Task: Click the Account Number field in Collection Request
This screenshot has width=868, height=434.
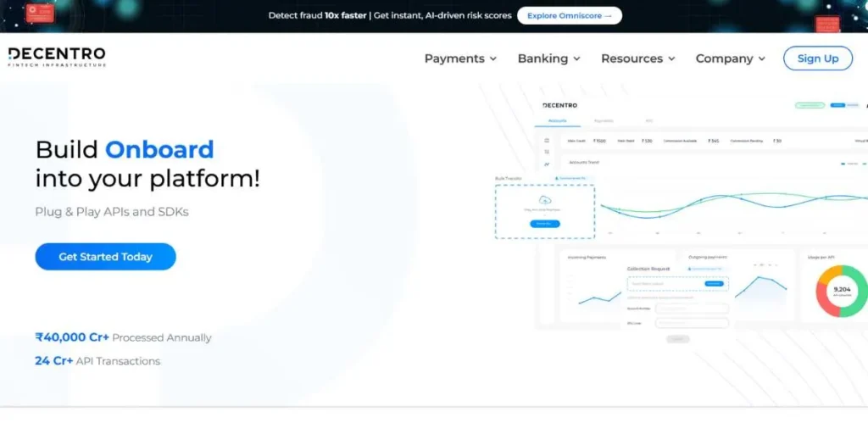Action: pos(692,309)
